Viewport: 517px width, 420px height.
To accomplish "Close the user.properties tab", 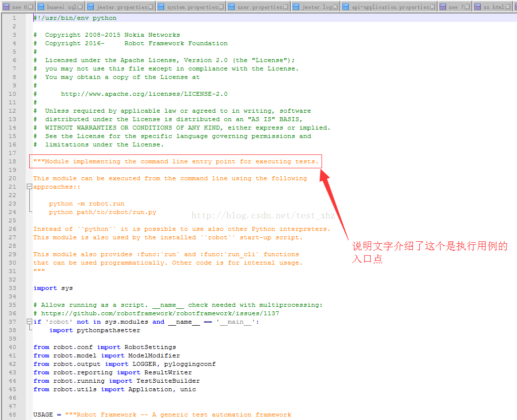I will [285, 6].
